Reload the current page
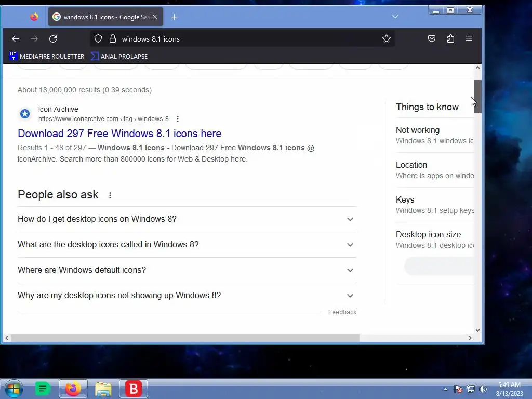 point(53,39)
